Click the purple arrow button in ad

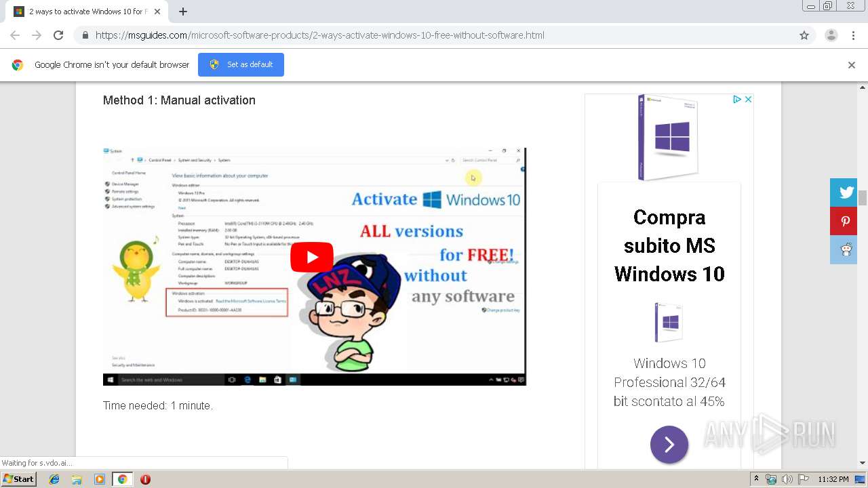(x=669, y=445)
